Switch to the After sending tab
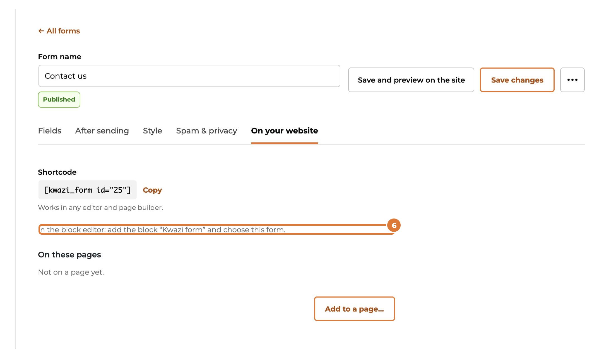Screen dimensions: 616x364 coord(102,131)
